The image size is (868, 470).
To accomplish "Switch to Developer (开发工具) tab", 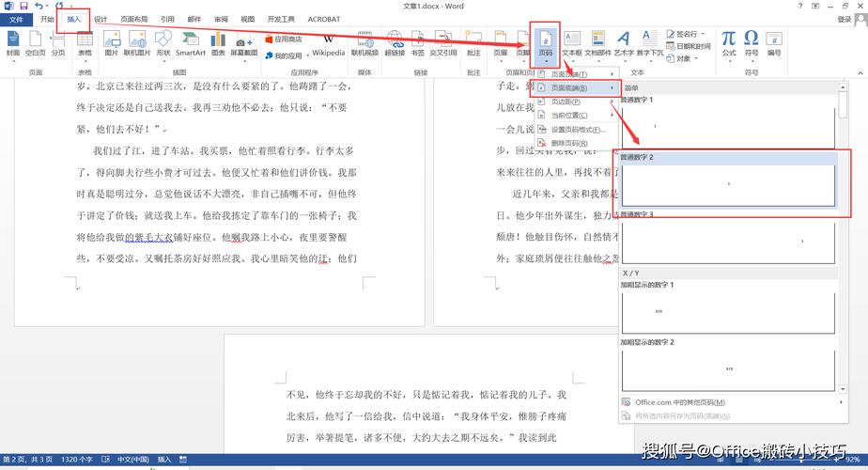I will [281, 20].
